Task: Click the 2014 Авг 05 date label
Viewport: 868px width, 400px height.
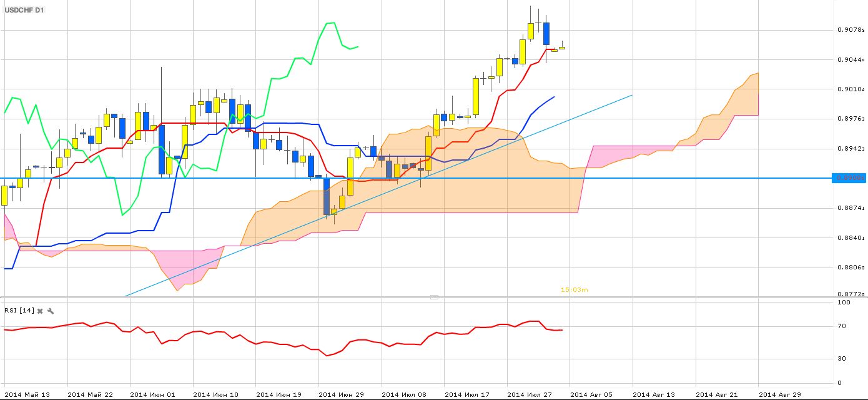Action: (x=592, y=394)
